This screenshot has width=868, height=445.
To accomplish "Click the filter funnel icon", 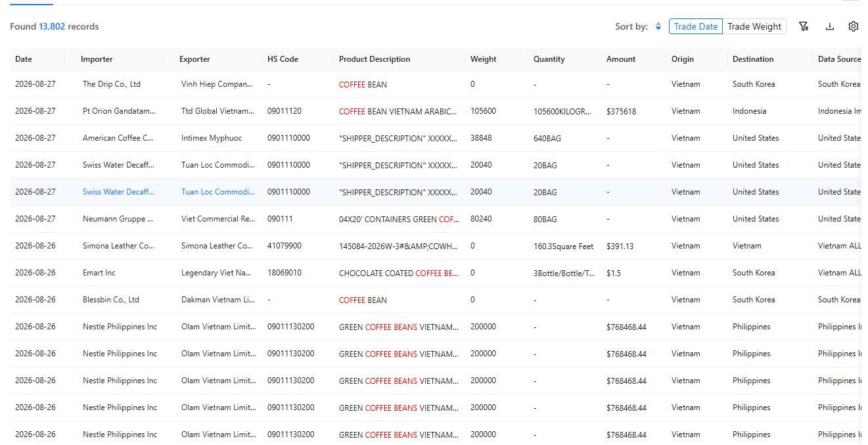I will pyautogui.click(x=803, y=26).
